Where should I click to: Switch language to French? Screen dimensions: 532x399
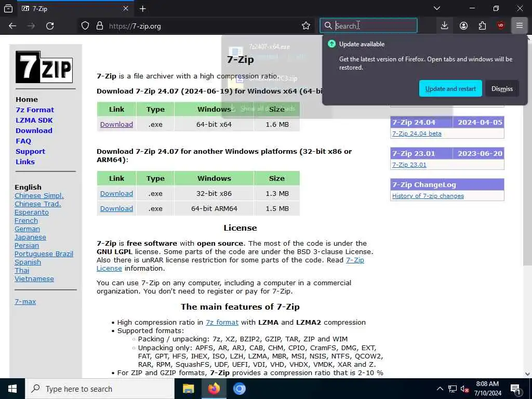26,220
